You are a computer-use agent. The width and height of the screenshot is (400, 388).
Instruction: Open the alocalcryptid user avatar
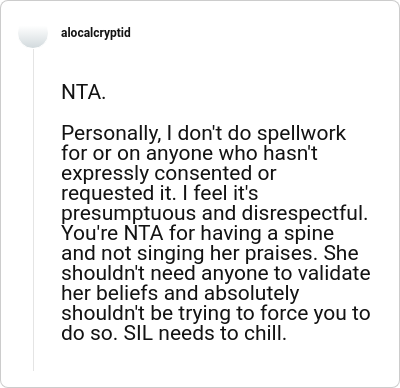33,33
